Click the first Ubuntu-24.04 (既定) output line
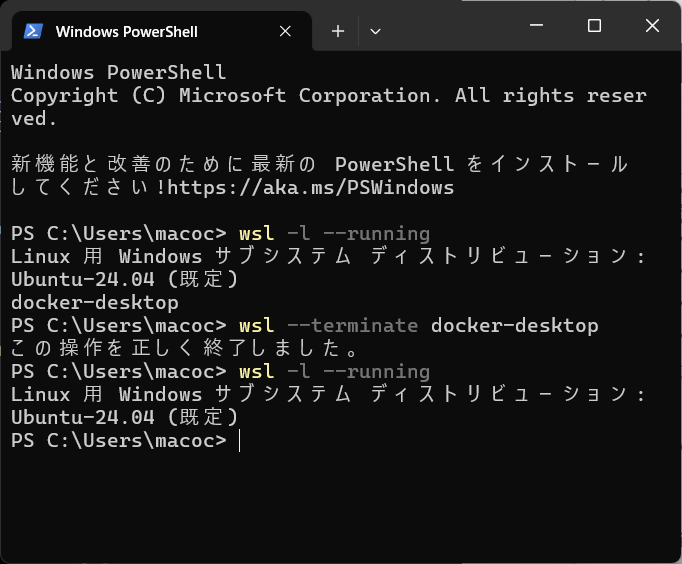 coord(123,279)
